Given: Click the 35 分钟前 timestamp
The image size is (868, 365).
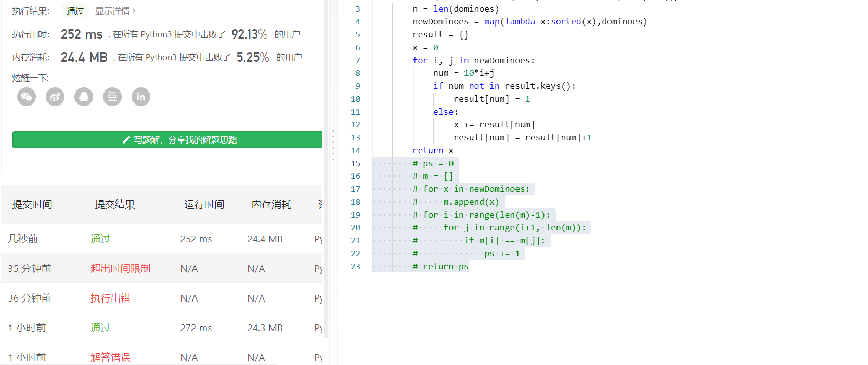Looking at the screenshot, I should pyautogui.click(x=30, y=268).
